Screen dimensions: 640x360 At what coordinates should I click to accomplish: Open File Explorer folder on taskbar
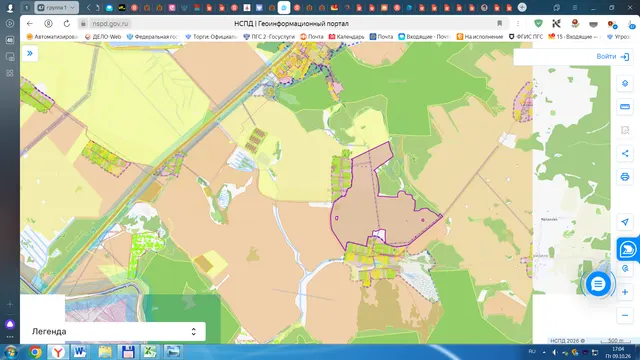click(x=105, y=352)
